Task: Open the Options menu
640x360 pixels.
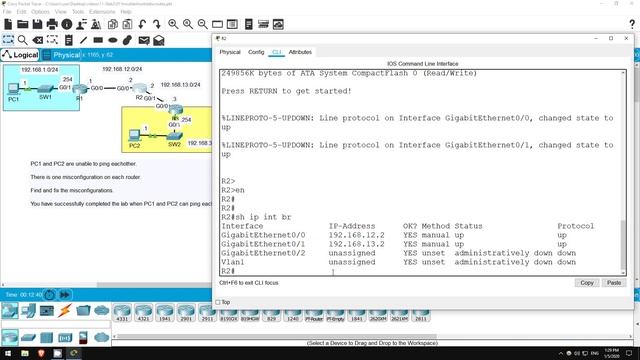Action: [x=40, y=11]
